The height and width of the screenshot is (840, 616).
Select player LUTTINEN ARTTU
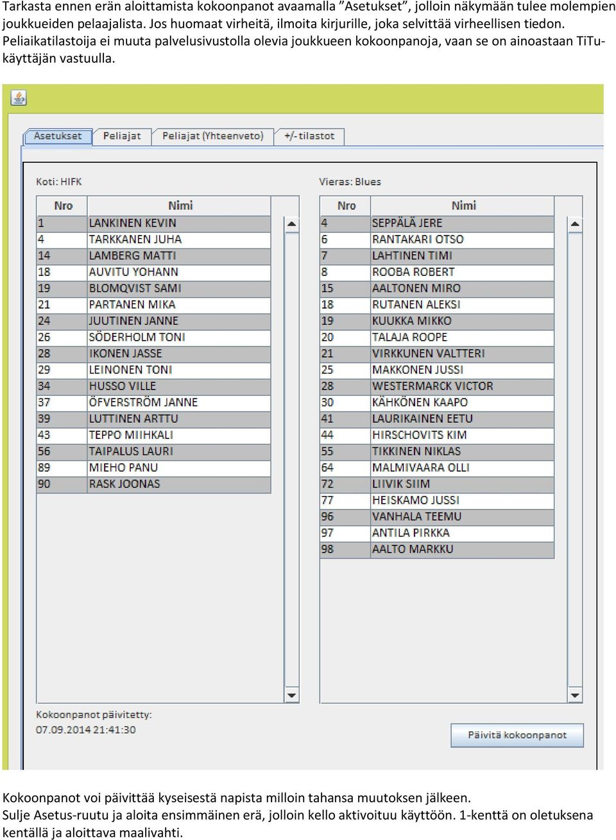tap(154, 419)
